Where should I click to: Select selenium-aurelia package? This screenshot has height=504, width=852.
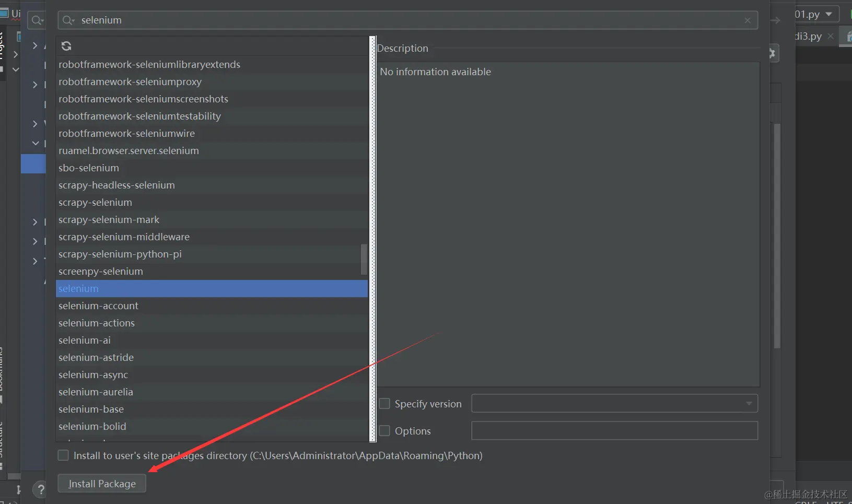212,392
